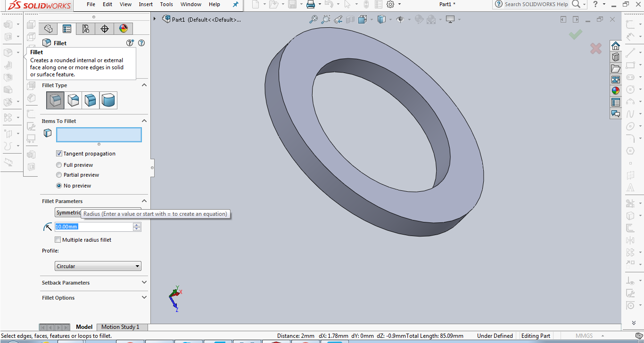This screenshot has height=343, width=644.
Task: Open View Palette task pane tab
Action: (615, 80)
